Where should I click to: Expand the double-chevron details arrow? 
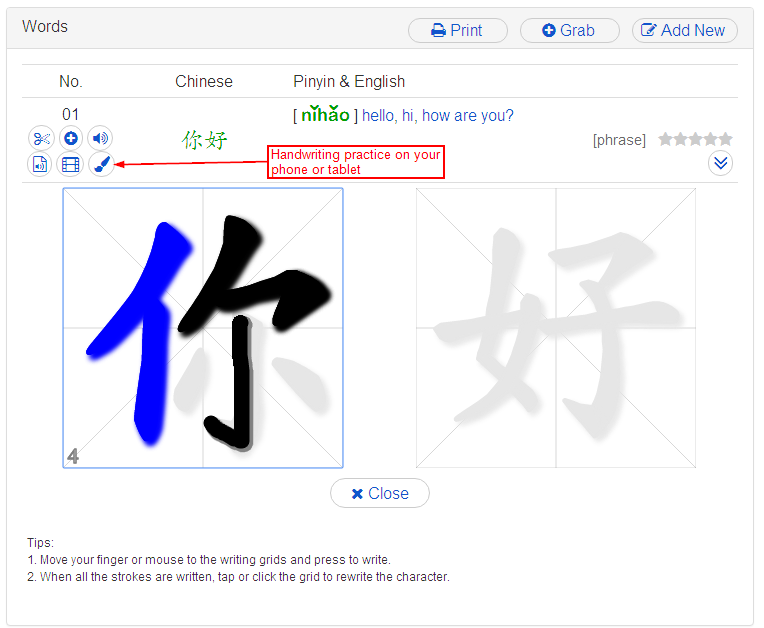(x=720, y=163)
